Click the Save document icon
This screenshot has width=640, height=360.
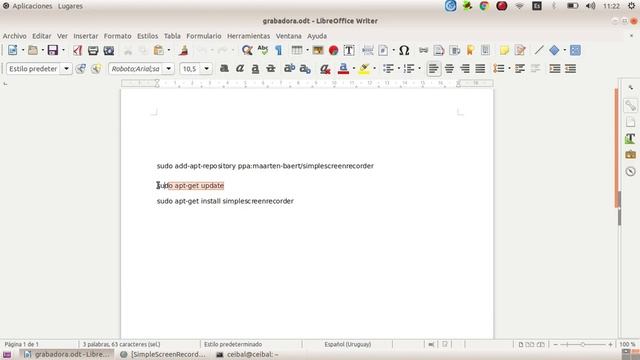pyautogui.click(x=53, y=50)
